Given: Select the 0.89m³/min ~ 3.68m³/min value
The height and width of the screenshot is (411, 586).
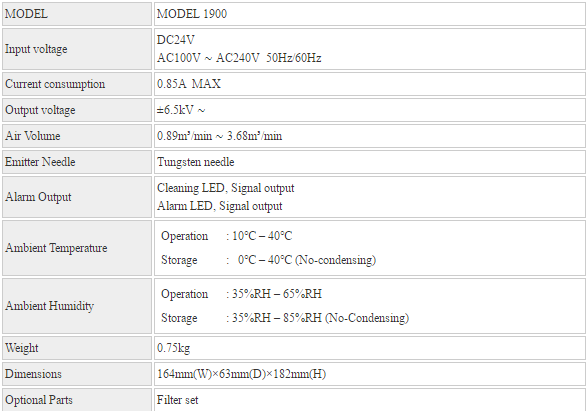Looking at the screenshot, I should point(219,136).
